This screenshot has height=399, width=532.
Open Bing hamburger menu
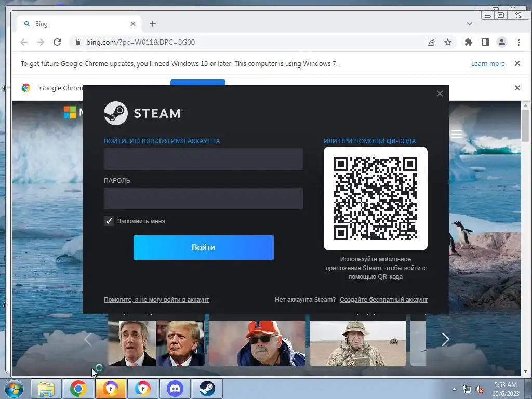457,134
